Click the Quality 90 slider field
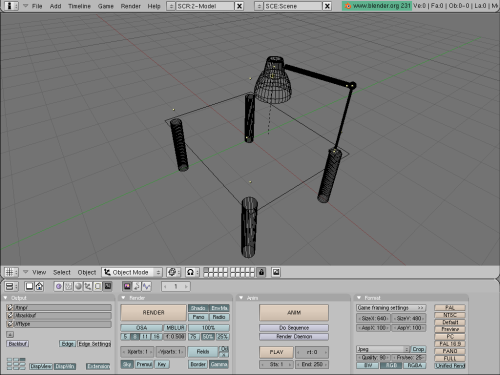The image size is (500, 375). (x=373, y=357)
